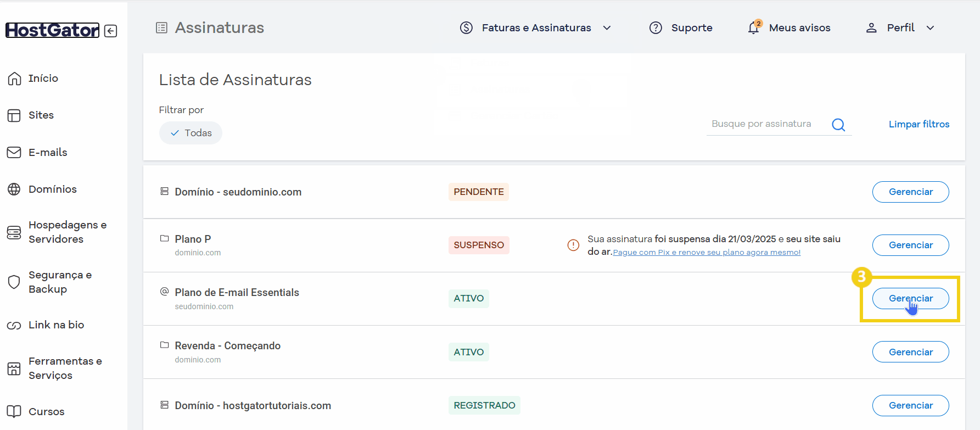Toggle the Todas filter chip
The width and height of the screenshot is (980, 430).
191,133
